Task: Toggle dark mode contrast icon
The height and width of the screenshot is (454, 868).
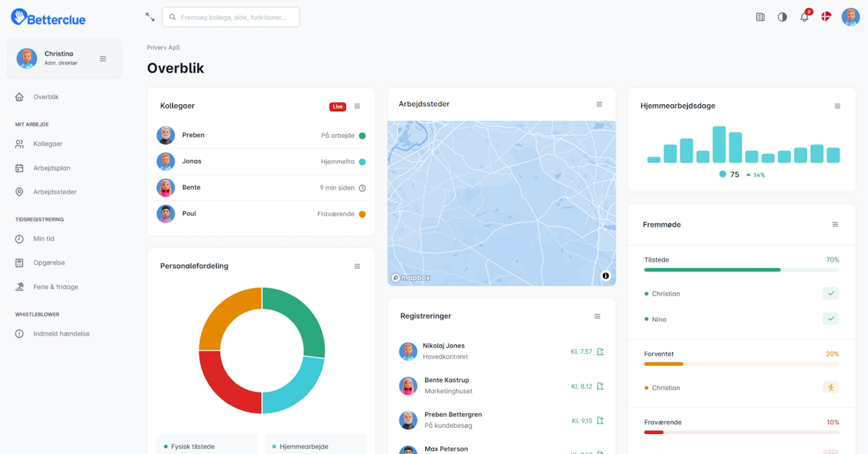Action: 782,17
